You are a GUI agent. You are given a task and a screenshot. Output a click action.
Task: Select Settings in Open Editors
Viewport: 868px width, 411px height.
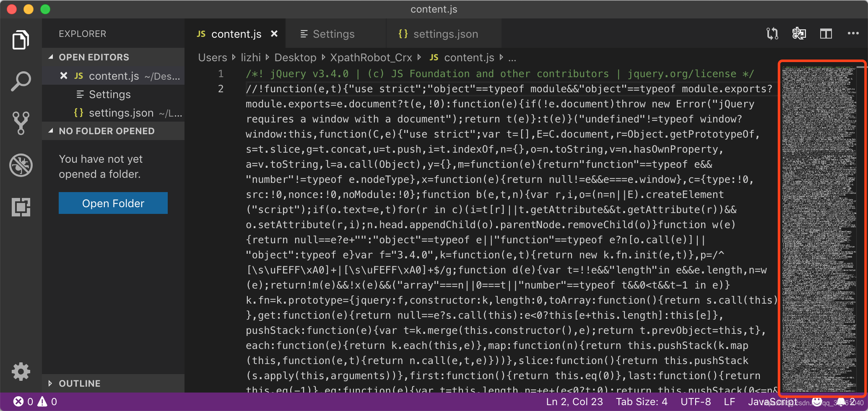point(113,94)
